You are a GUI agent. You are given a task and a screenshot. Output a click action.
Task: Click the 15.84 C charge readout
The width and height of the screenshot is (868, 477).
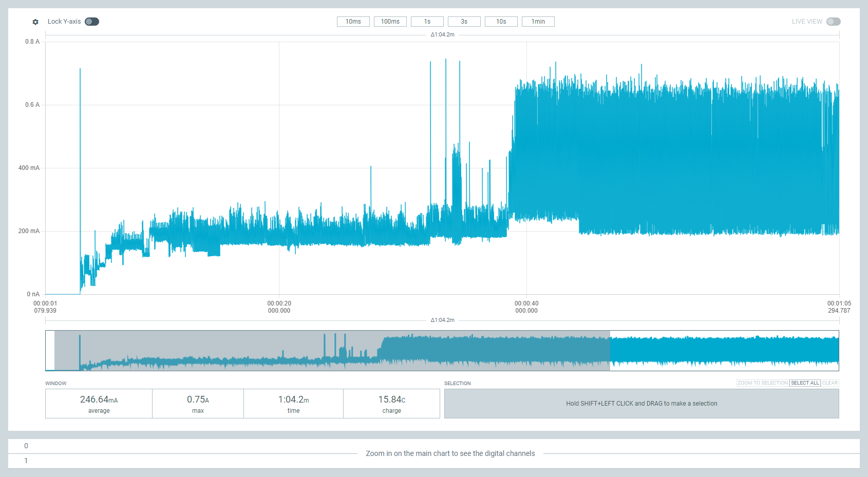pos(391,404)
